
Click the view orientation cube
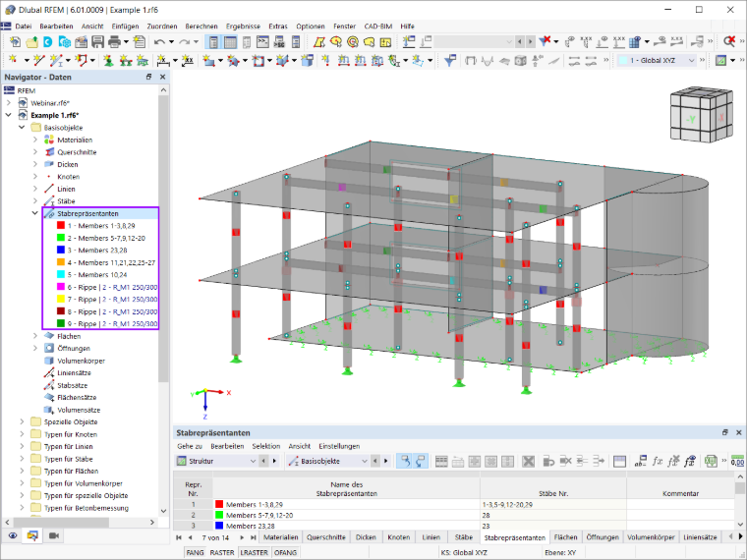pos(701,115)
